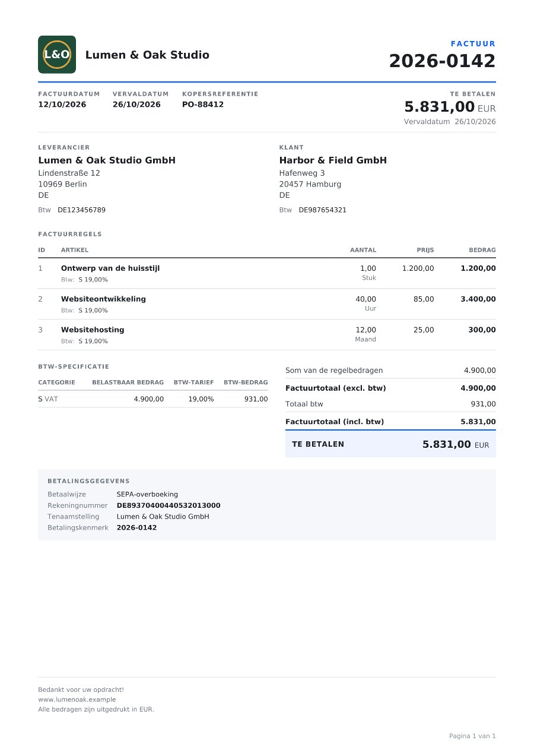Click the "Pagina 1 van 1" page indicator
The height and width of the screenshot is (756, 534).
coord(472,736)
